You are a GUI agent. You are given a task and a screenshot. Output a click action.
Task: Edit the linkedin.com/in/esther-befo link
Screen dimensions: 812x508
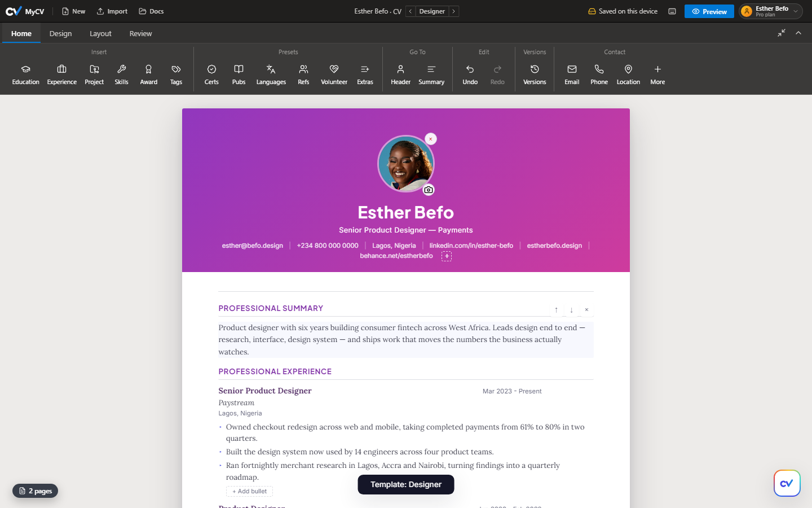[471, 246]
